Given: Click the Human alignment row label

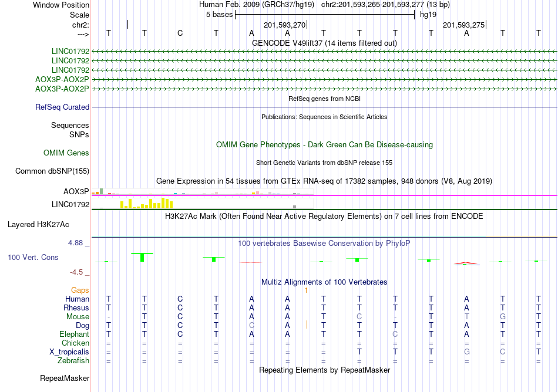Looking at the screenshot, I should [x=77, y=299].
